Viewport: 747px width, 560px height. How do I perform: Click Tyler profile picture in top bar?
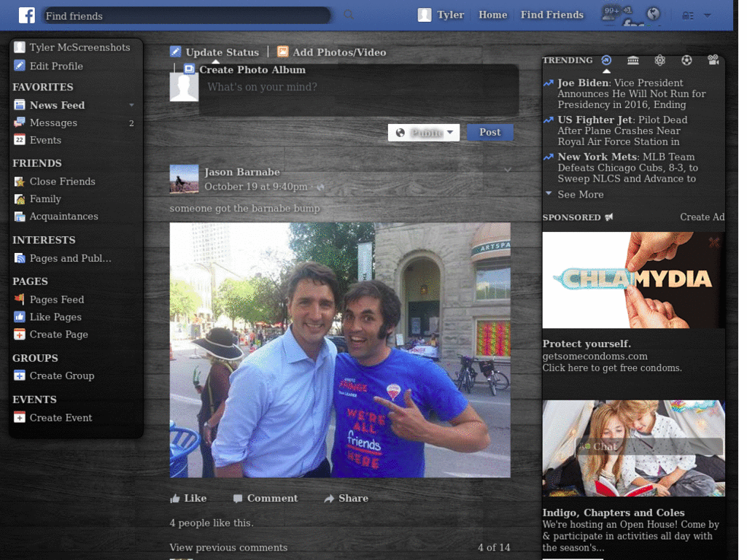(425, 15)
